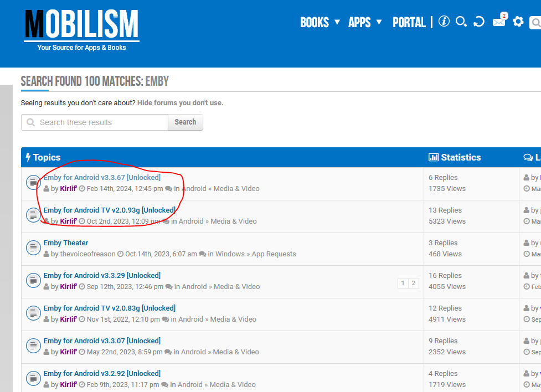Open topic 'Emby for Android TV v2.0.83g [Unlocked]'

[x=110, y=308]
